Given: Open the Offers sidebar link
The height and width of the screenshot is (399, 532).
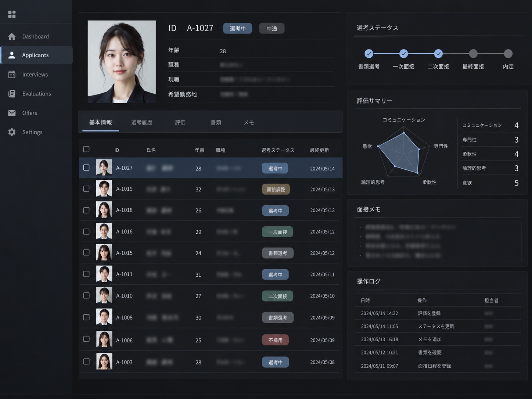Looking at the screenshot, I should point(30,113).
